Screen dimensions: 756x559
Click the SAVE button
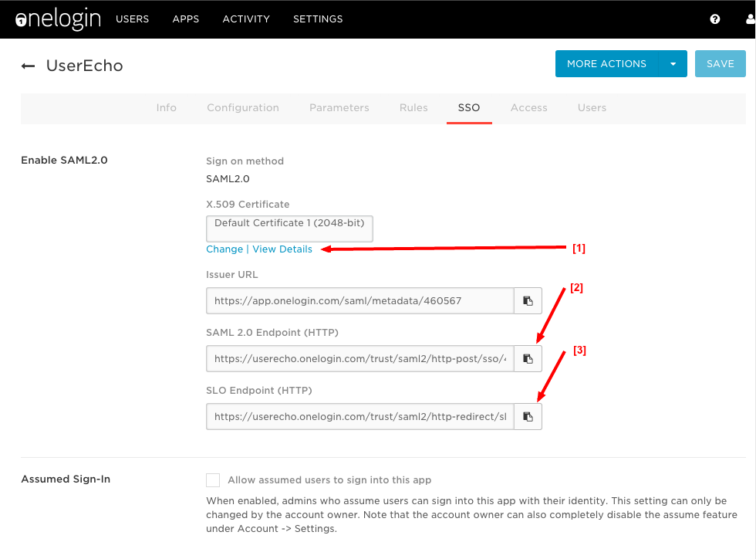click(x=721, y=64)
